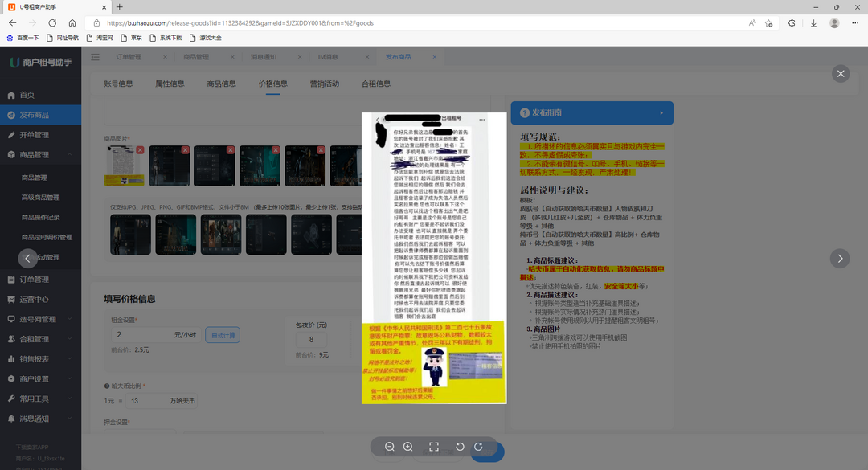The width and height of the screenshot is (868, 470).
Task: Go to the previous preview image
Action: [28, 258]
